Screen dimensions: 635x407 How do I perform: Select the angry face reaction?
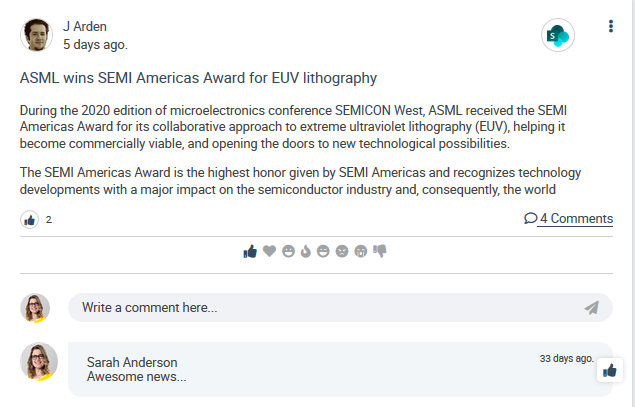342,251
